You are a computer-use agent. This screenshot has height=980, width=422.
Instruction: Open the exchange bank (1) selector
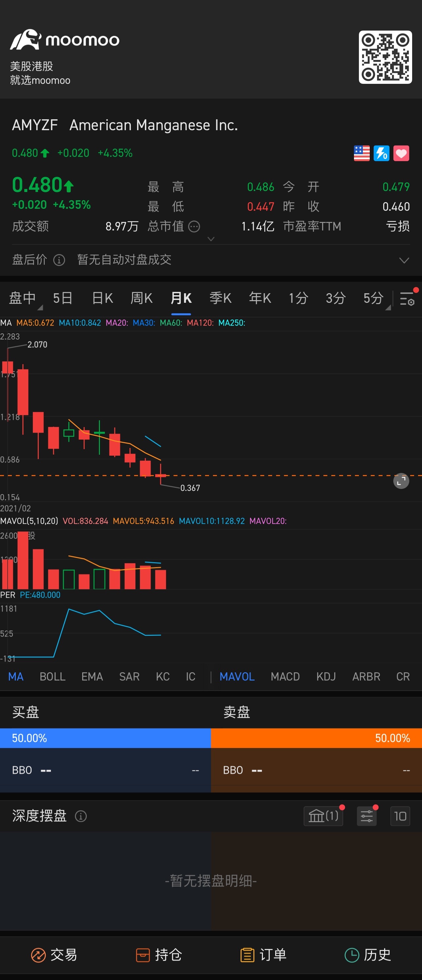point(323,816)
